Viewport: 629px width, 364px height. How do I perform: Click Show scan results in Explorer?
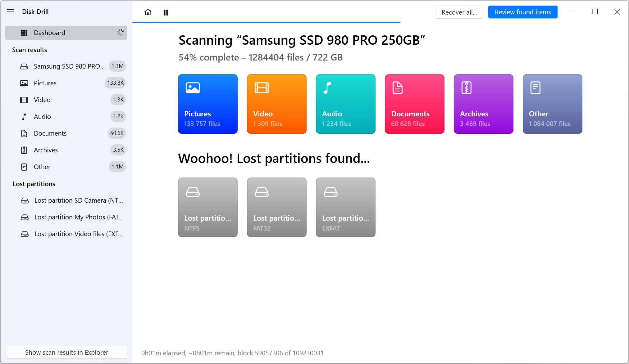67,352
